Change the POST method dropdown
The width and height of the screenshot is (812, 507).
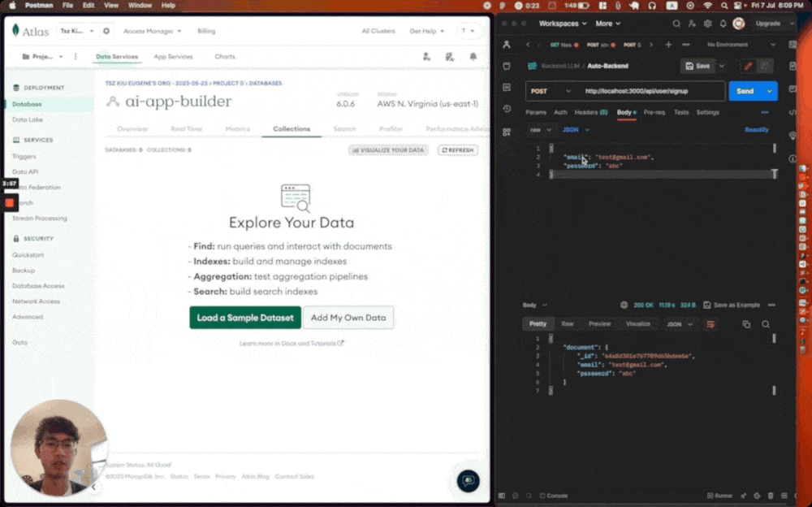click(551, 91)
